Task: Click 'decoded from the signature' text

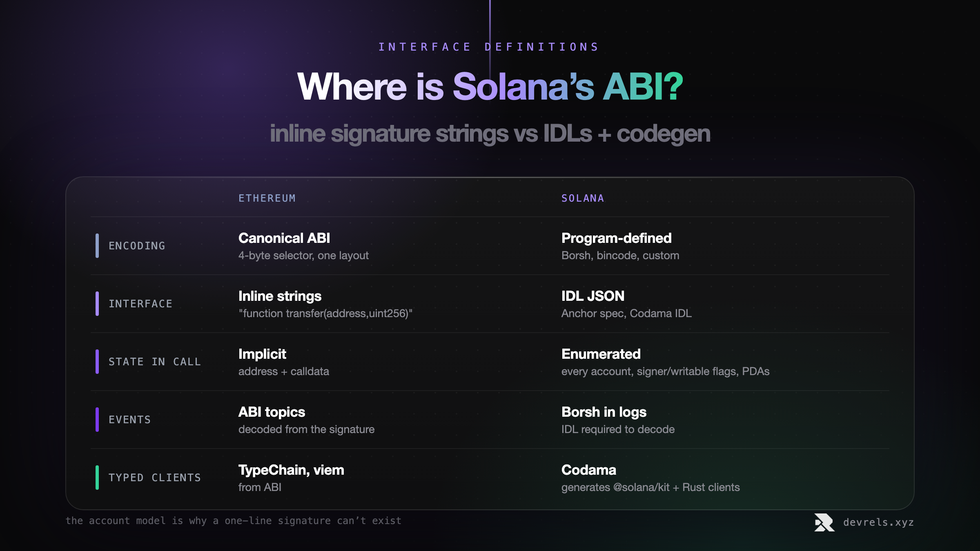Action: [306, 429]
